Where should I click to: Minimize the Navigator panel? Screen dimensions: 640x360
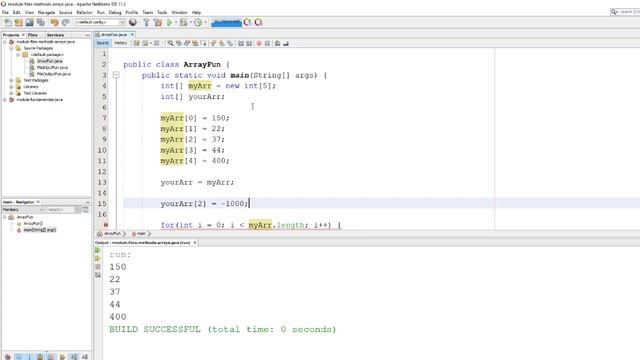[87, 202]
